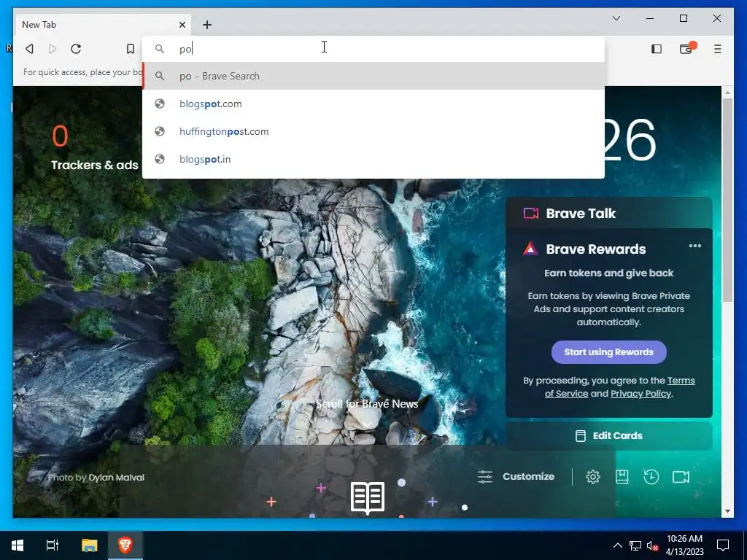Open bookmarks icon in bottom bar
The image size is (747, 560).
tap(622, 477)
